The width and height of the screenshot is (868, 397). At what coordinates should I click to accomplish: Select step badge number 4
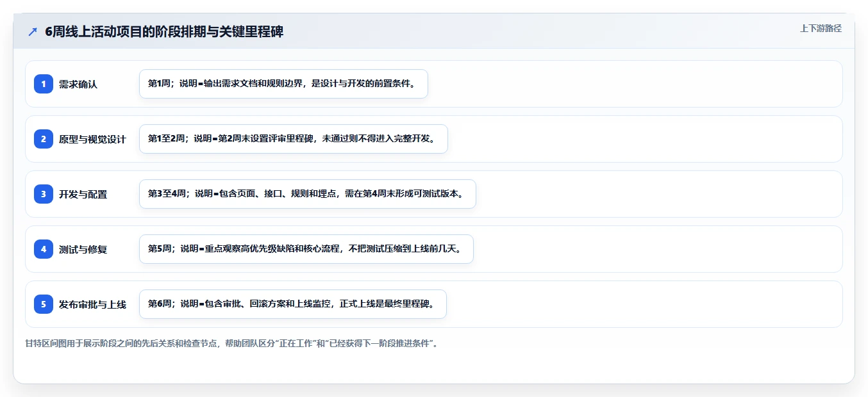pos(44,249)
